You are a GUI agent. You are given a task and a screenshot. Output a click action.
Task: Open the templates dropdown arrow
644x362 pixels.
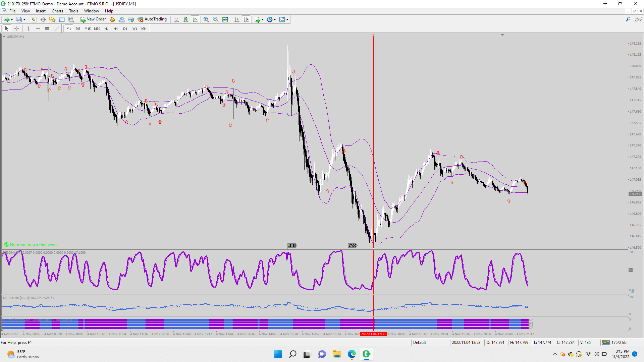(287, 19)
